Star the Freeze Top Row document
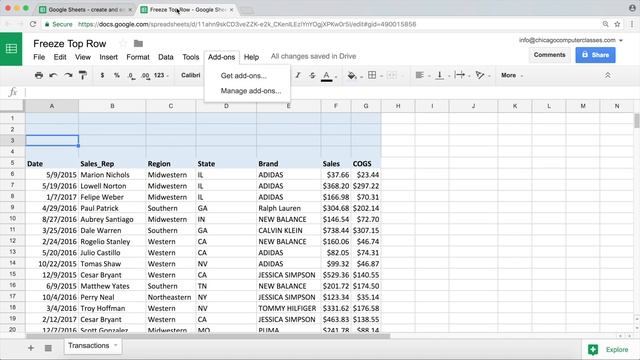Screen dimensions: 640x360 [122, 43]
